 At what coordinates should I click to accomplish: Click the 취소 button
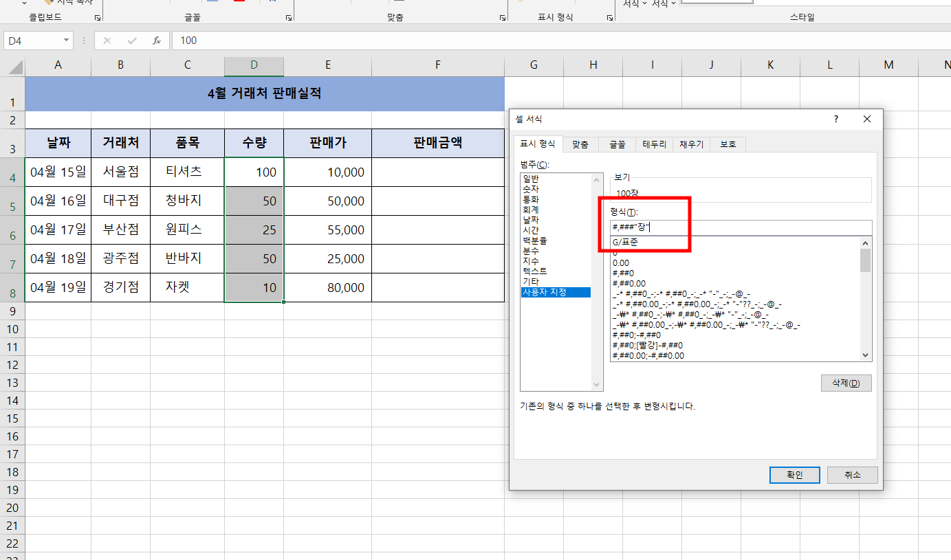(x=852, y=475)
